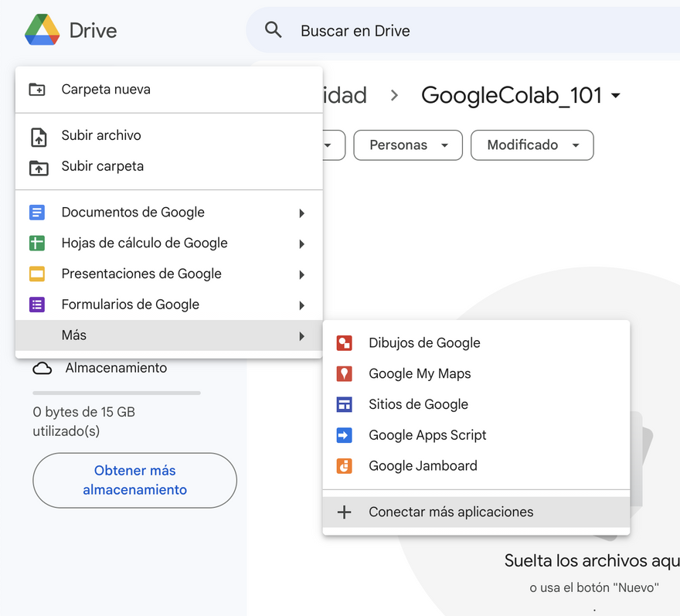Click the o usa el botón "Nuevo" text
Image resolution: width=680 pixels, height=616 pixels.
tap(594, 588)
